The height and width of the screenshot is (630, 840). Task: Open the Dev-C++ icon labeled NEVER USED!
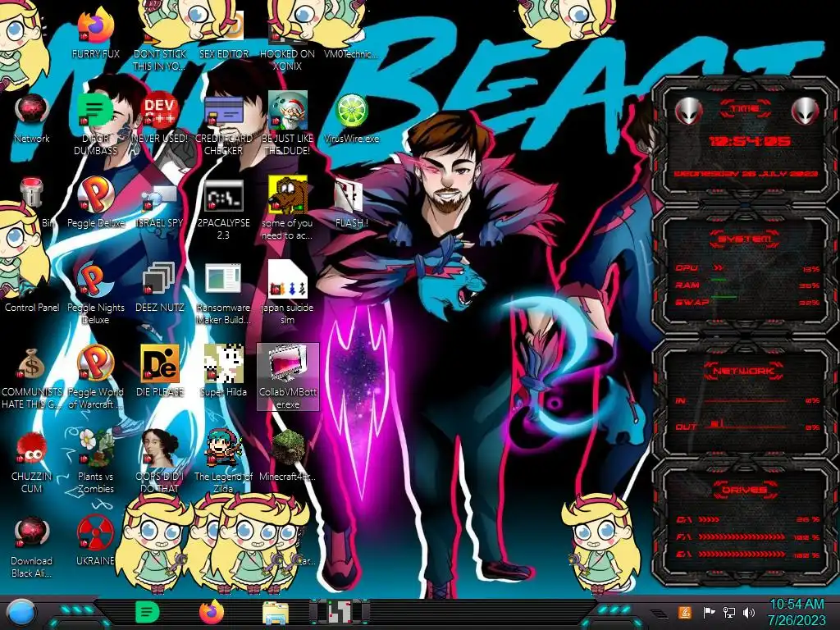click(x=159, y=111)
